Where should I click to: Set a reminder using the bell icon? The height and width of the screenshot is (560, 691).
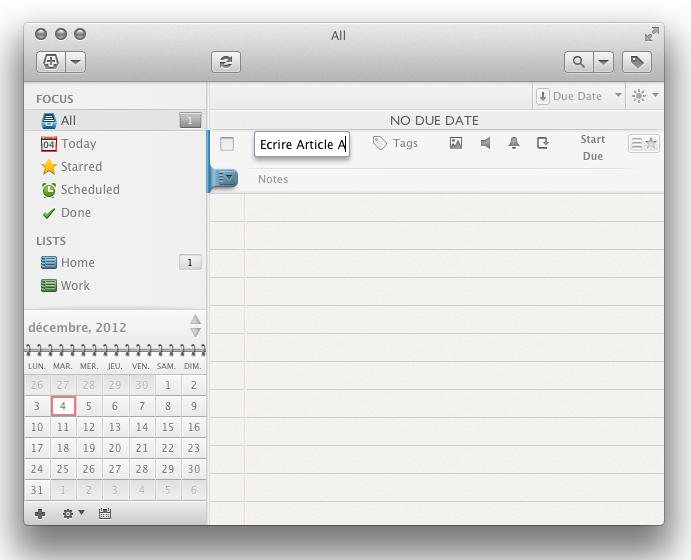pos(514,143)
